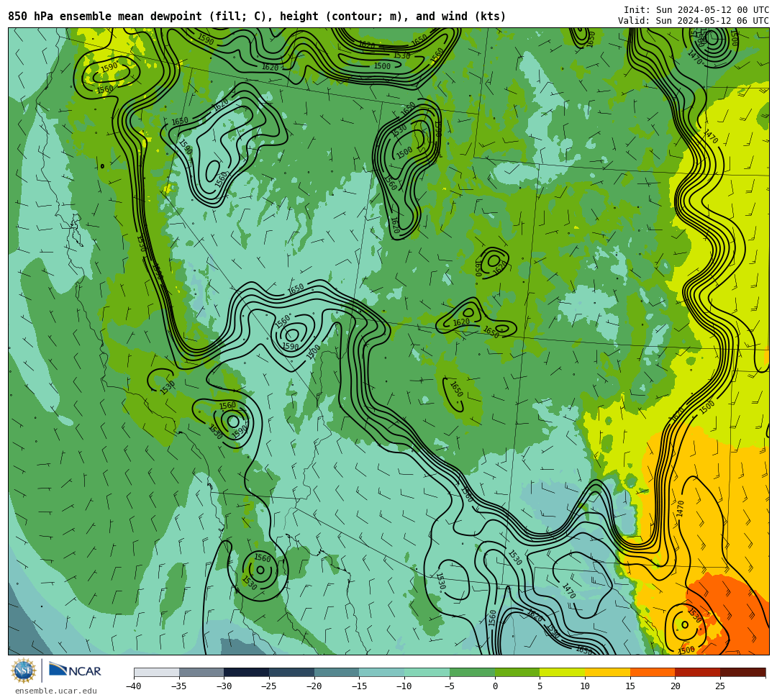Viewport: 777px width, 700px height.
Task: Click the -15 to -10 colorbar swatch
Action: pos(382,672)
